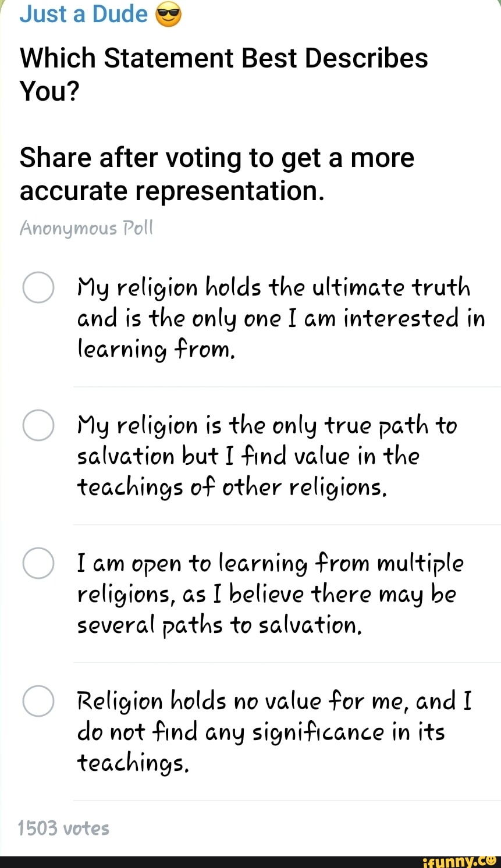This screenshot has width=501, height=868.
Task: View the 1503 votes count
Action: 63,828
